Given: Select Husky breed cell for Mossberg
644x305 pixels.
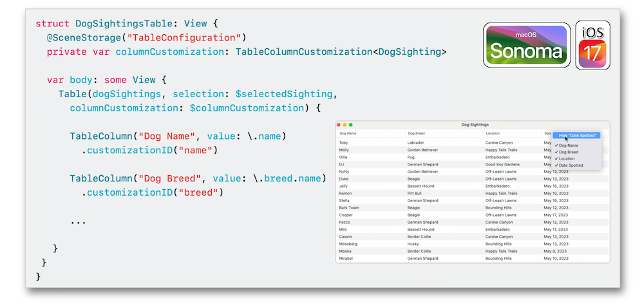Looking at the screenshot, I should pyautogui.click(x=413, y=244).
